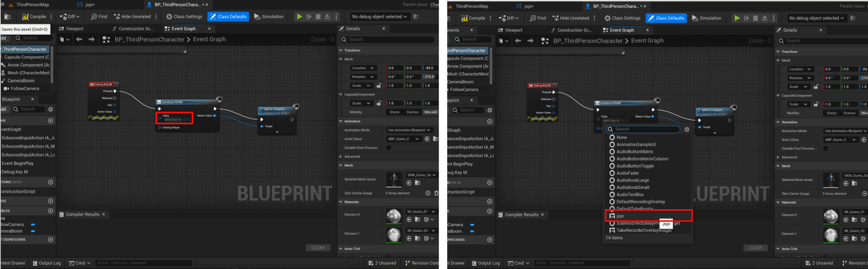Screen dimensions: 868x269
Task: Open My Blueprint settings gear, left screenshot
Action: (51, 110)
